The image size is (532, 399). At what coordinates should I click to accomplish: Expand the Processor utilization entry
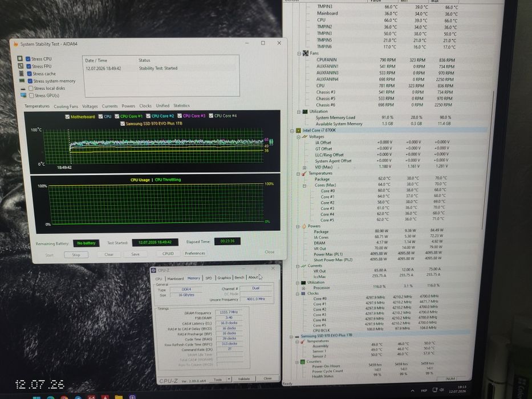(x=303, y=288)
